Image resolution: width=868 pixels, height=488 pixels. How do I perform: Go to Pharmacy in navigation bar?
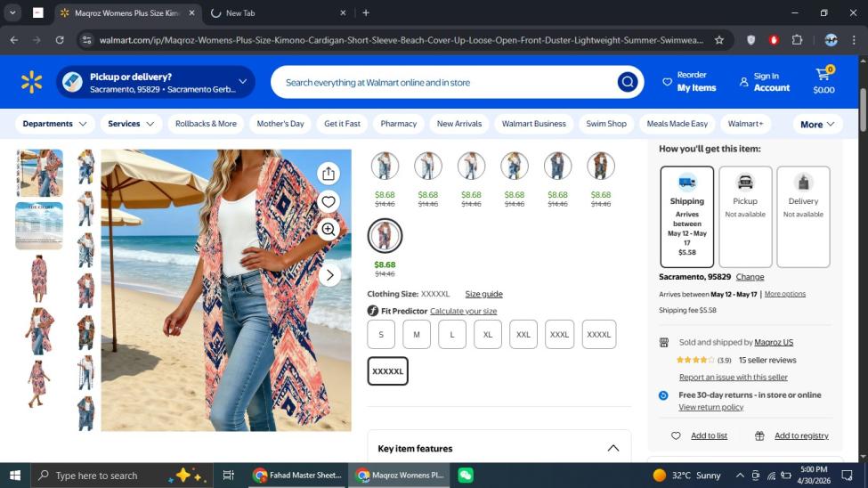click(x=398, y=124)
